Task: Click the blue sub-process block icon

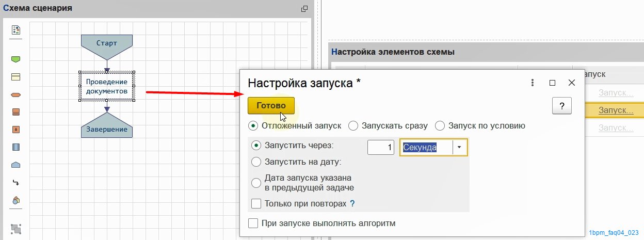Action: tap(15, 147)
